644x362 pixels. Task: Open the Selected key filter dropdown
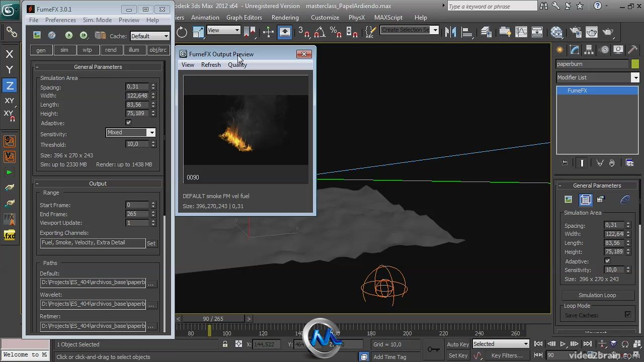coord(501,344)
